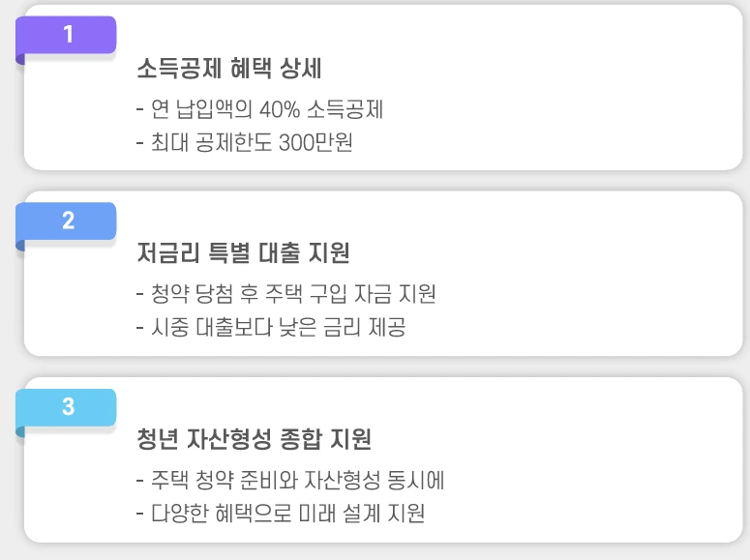750x560 pixels.
Task: Open the third card about youth asset building
Action: point(383,460)
